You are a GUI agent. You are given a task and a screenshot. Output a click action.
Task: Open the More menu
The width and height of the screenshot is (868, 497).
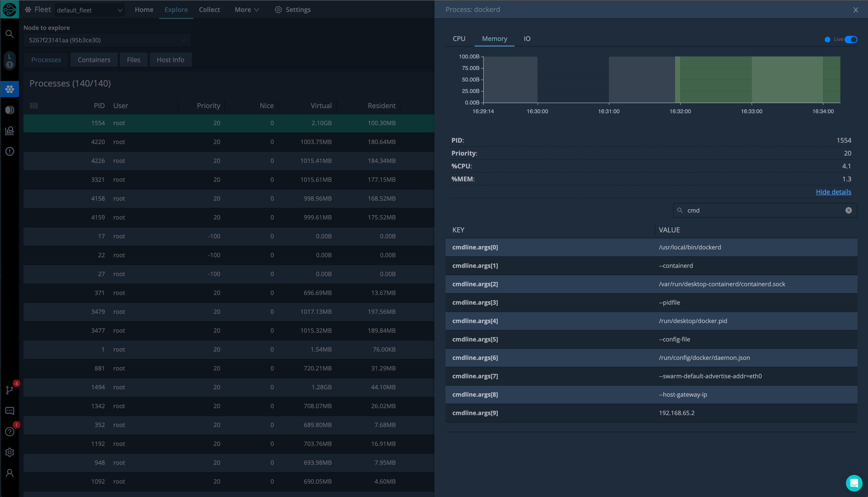(x=246, y=10)
